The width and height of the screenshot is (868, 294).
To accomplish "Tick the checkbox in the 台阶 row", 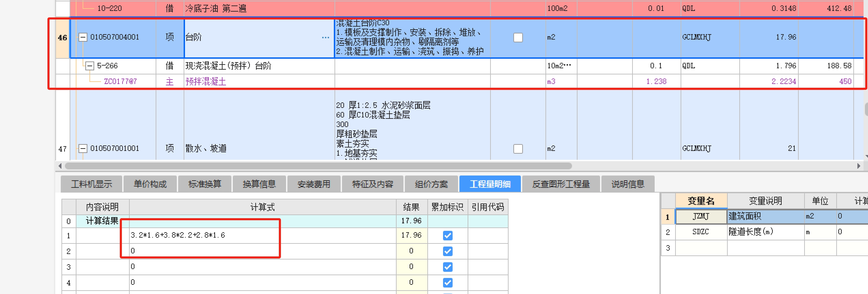I will pos(518,37).
